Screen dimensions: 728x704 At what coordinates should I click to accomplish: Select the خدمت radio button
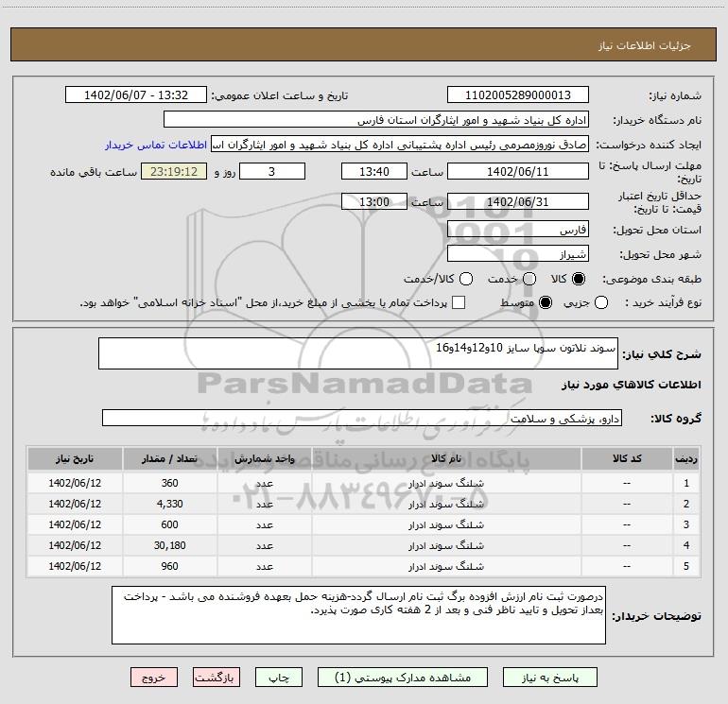tap(529, 279)
